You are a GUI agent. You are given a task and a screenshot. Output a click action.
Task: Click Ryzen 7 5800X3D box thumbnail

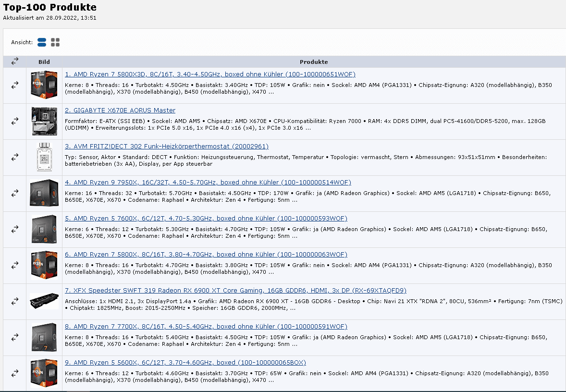point(44,85)
